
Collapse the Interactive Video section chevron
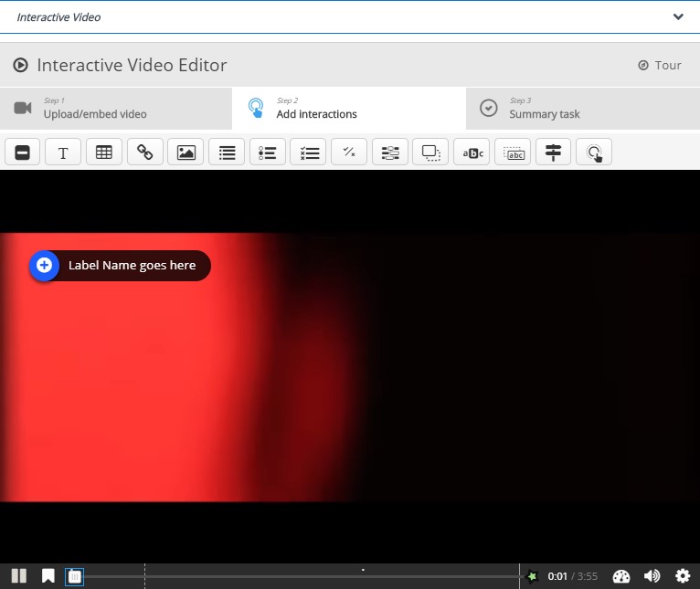pos(678,17)
